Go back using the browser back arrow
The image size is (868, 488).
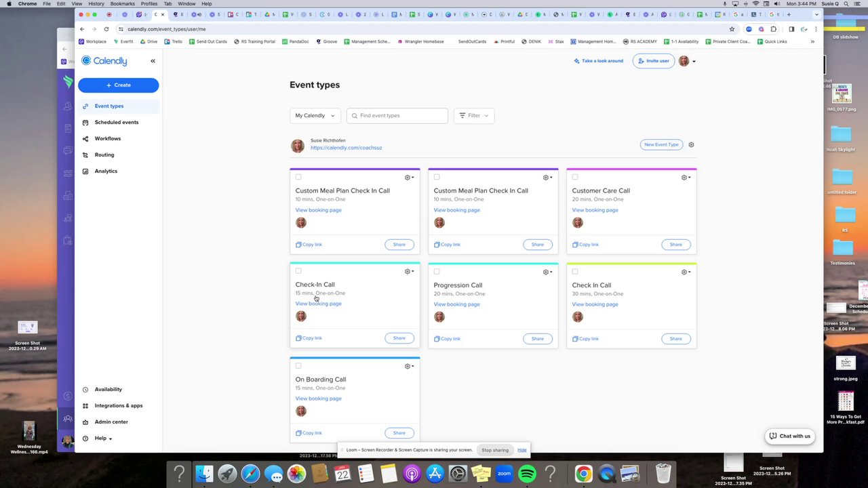pos(82,29)
